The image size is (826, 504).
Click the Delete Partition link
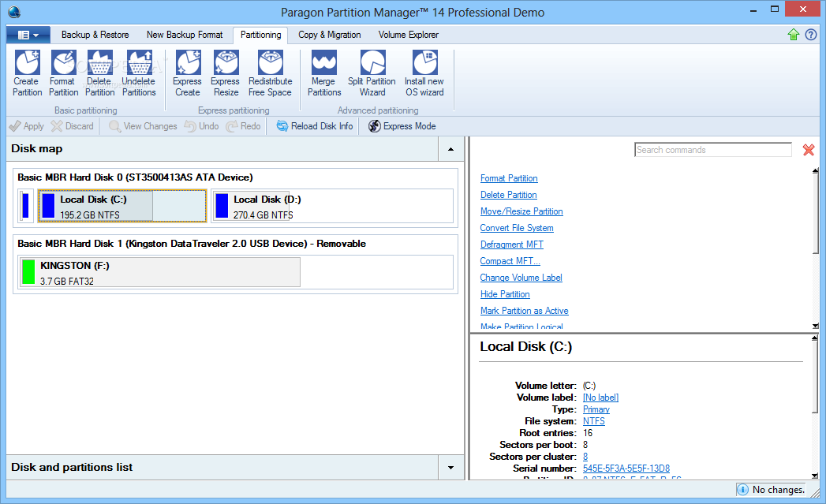click(x=508, y=195)
